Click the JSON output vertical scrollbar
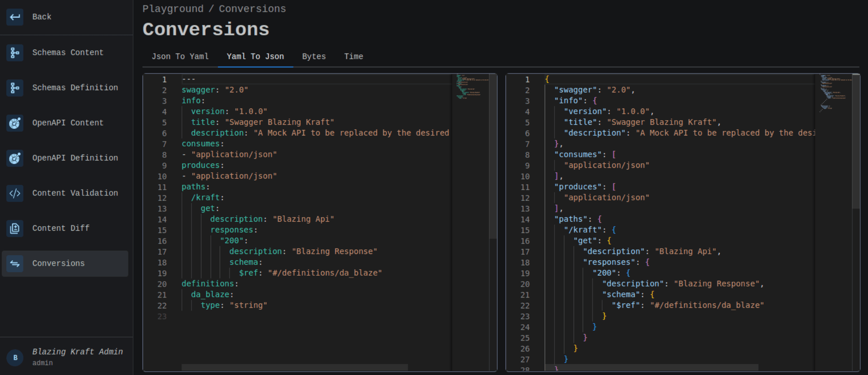Screen dimensions: 868x375 (x=856, y=141)
